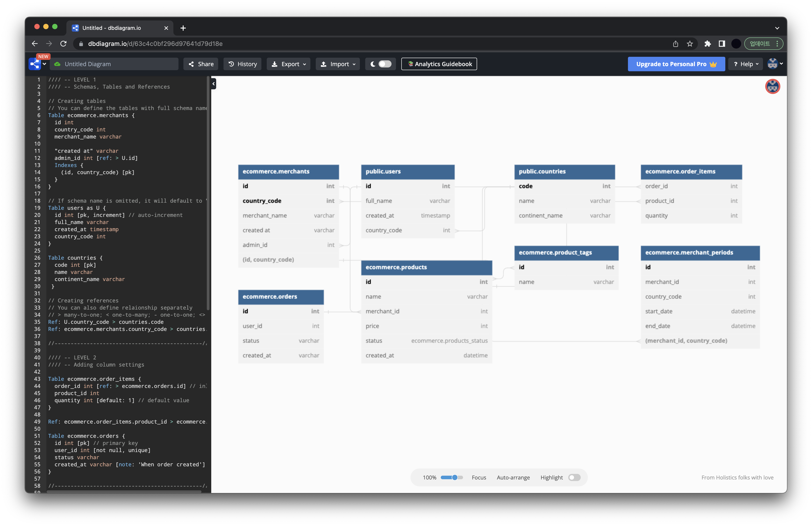Open a new browser tab

pos(183,28)
